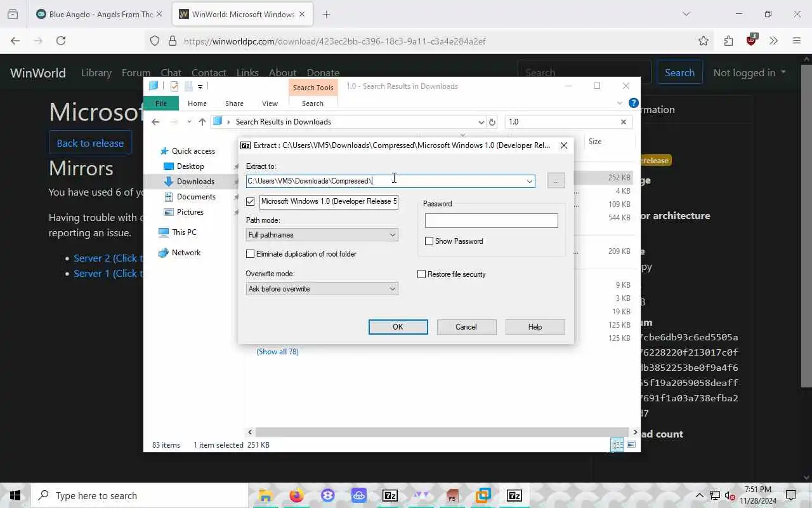Open the Share ribbon tab
Viewport: 812px width, 508px height.
(x=234, y=104)
